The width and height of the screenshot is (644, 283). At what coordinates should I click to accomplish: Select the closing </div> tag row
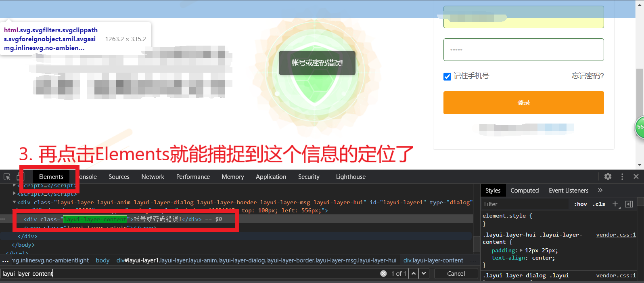pyautogui.click(x=27, y=236)
